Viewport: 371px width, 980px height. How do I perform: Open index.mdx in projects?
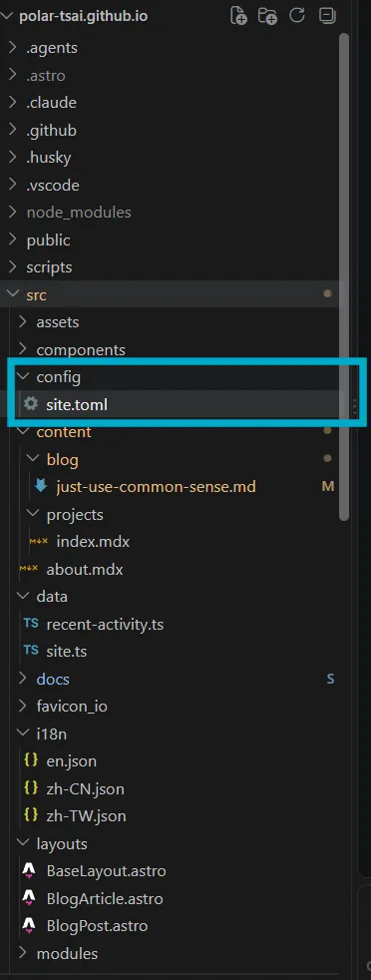pos(93,541)
